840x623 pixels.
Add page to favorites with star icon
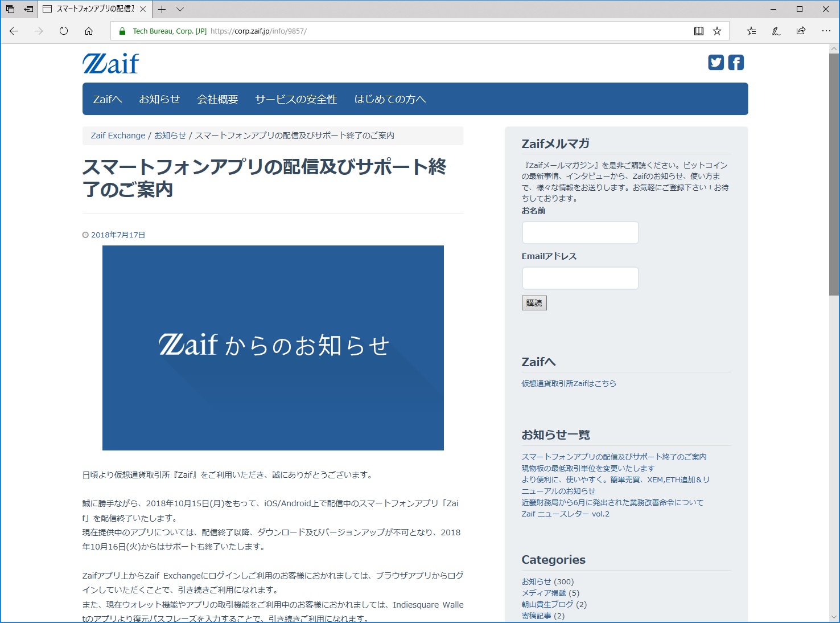coord(717,31)
